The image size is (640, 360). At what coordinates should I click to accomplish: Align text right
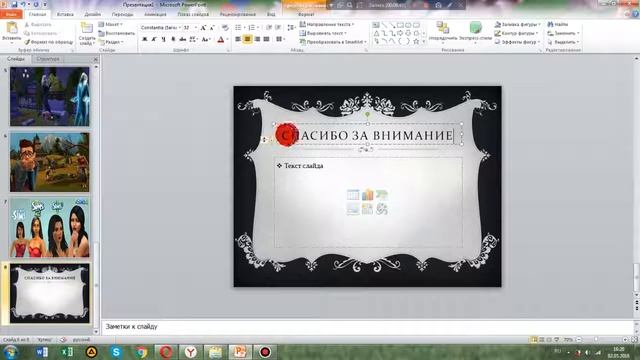point(257,39)
